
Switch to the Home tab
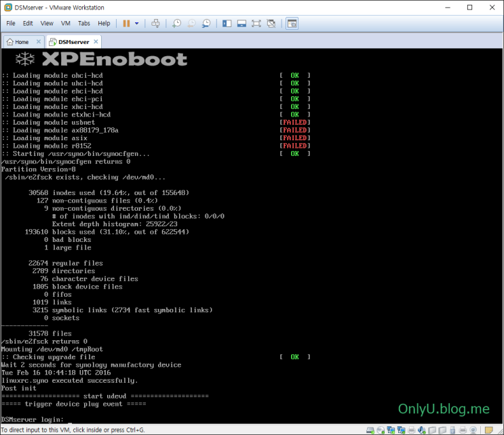pos(18,42)
